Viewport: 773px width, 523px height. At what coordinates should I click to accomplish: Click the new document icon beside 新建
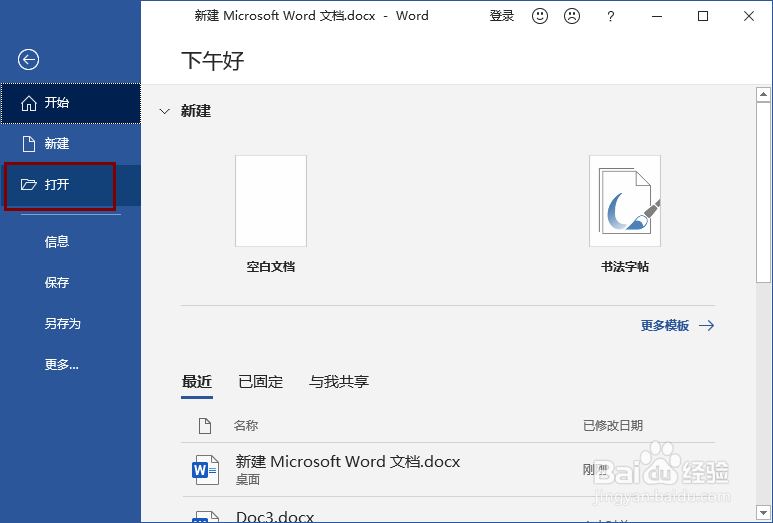coord(29,144)
